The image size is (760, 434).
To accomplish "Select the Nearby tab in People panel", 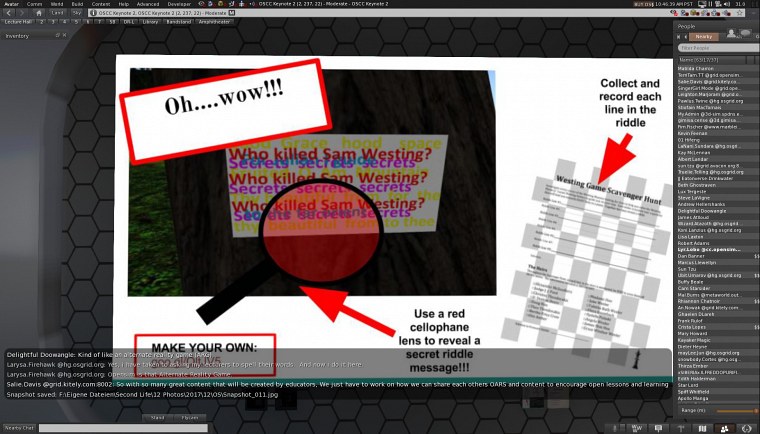I will [704, 37].
